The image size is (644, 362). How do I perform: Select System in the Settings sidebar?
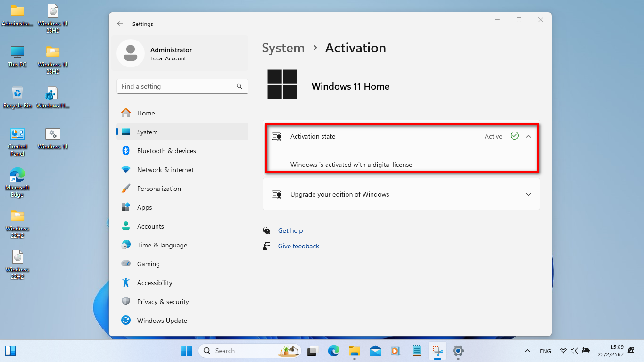tap(182, 132)
